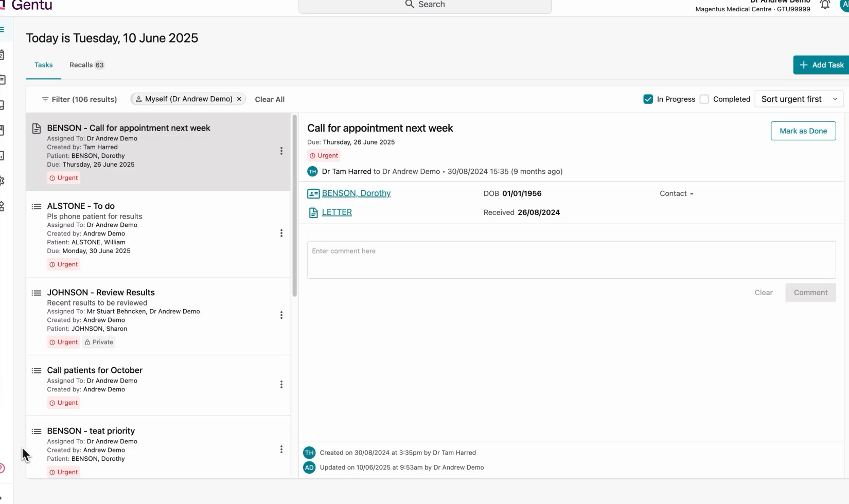Click the DOB 01/01/1956 value

click(522, 193)
